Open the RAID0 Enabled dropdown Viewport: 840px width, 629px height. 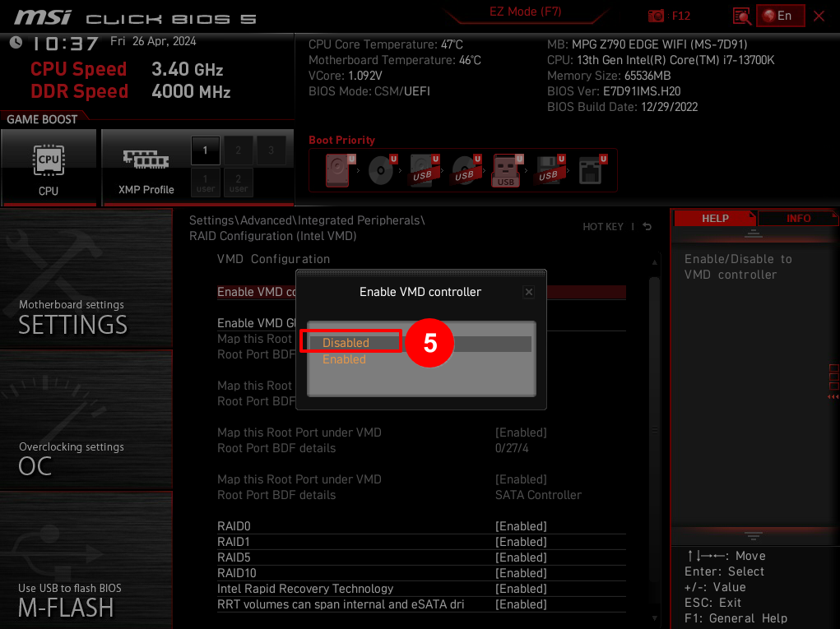pyautogui.click(x=522, y=525)
